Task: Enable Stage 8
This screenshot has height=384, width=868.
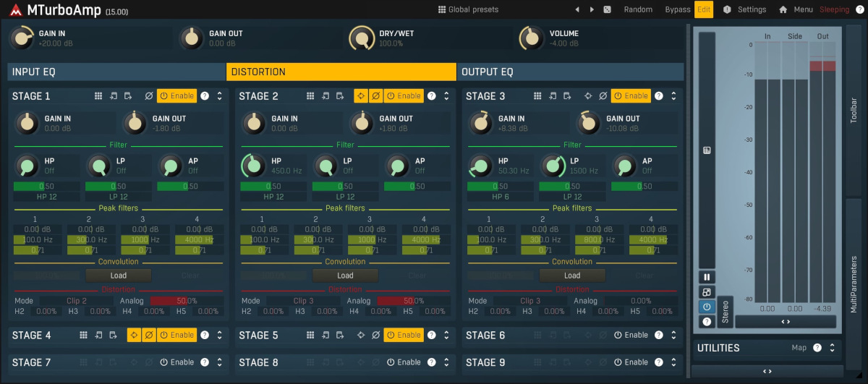Action: tap(404, 362)
